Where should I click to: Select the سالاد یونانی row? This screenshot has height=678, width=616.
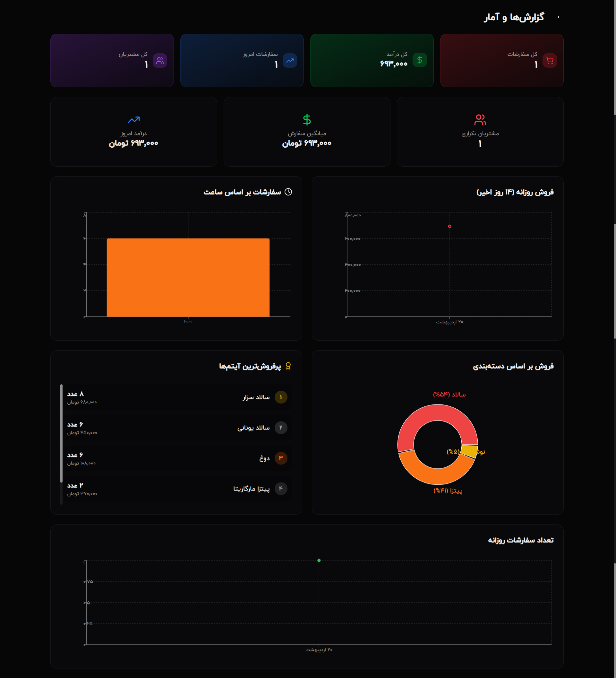[177, 428]
